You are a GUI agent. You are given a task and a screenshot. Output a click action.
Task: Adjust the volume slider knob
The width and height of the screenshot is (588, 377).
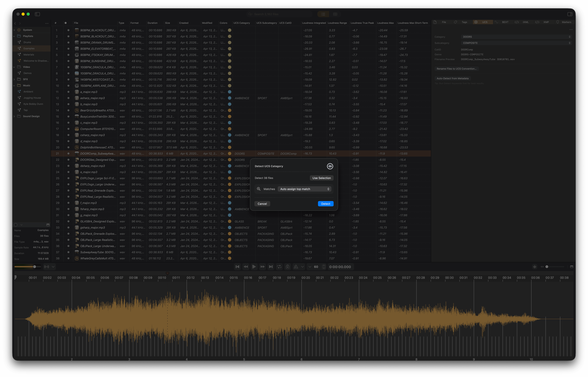[x=34, y=267]
